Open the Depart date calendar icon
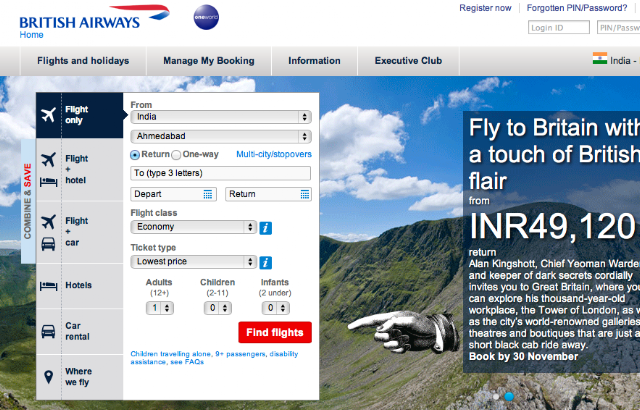The height and width of the screenshot is (410, 640). point(208,194)
